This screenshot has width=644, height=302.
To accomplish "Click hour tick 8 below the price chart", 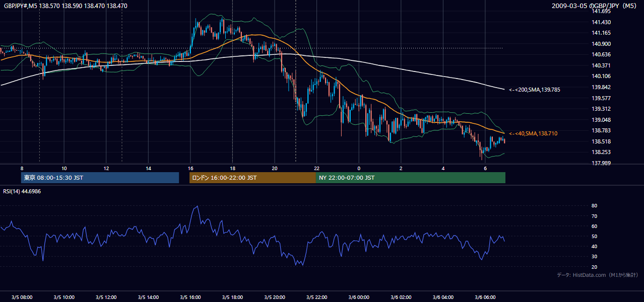I will point(22,168).
